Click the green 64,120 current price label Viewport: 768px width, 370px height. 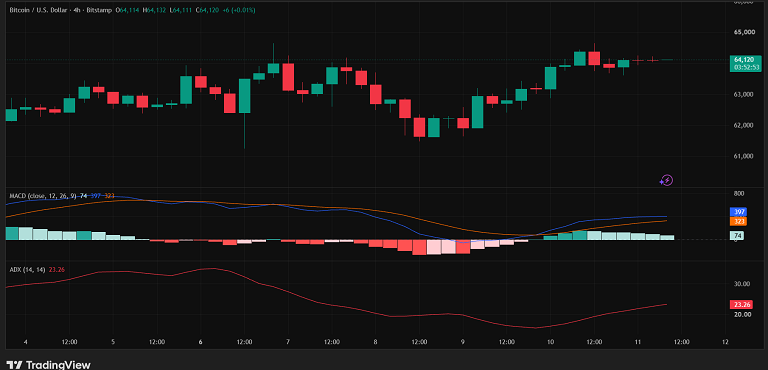[744, 60]
